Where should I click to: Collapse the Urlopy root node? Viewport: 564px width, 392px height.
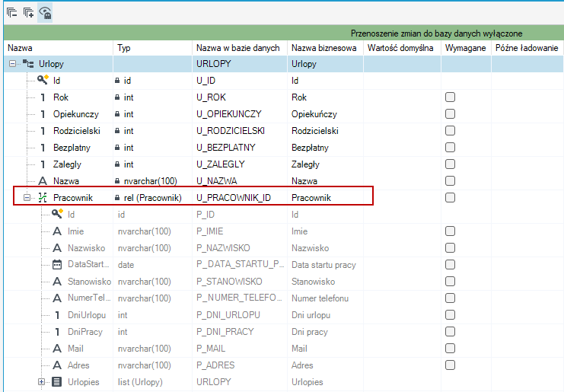click(x=13, y=64)
